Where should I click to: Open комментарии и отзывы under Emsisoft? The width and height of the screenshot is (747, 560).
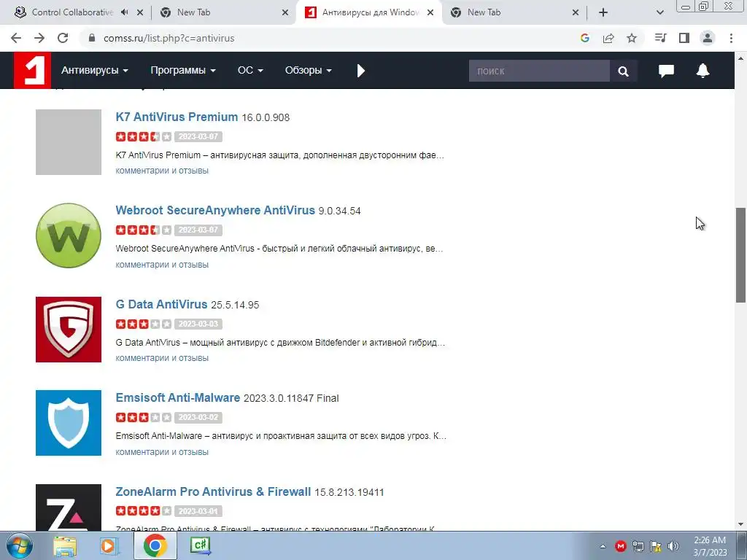162,452
